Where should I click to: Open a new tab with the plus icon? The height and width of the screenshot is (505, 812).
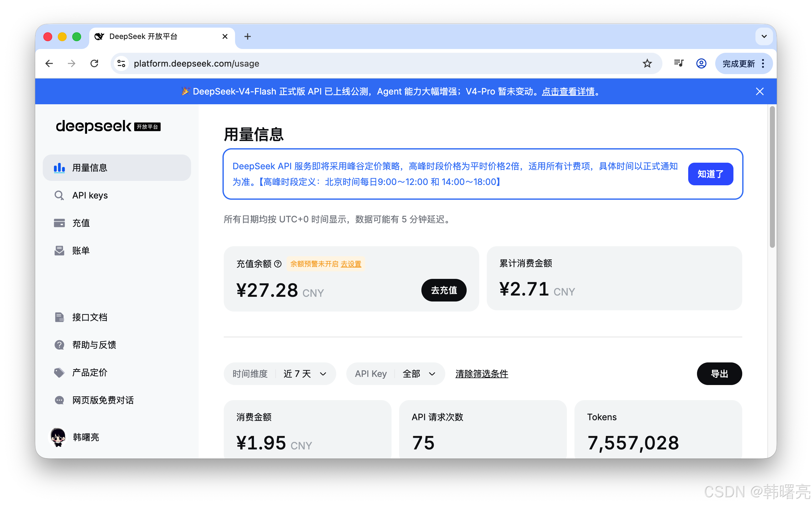(247, 36)
